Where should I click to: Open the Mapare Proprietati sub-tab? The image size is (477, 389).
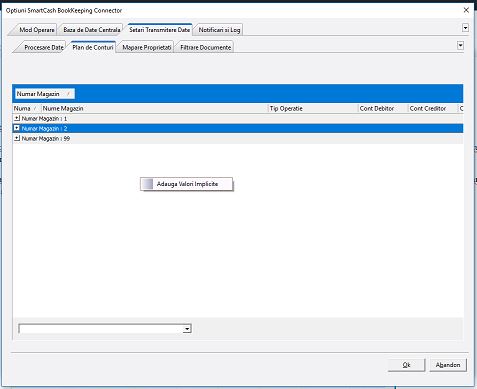147,47
